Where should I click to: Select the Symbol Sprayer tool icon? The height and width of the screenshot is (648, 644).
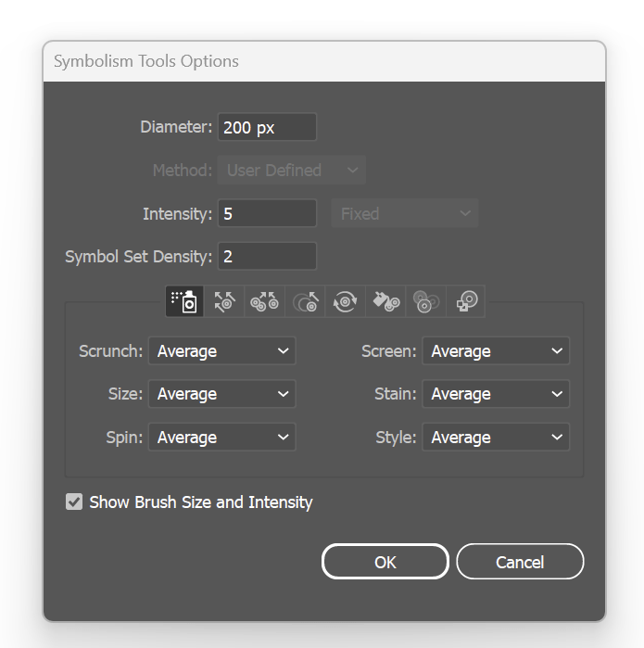[x=184, y=301]
